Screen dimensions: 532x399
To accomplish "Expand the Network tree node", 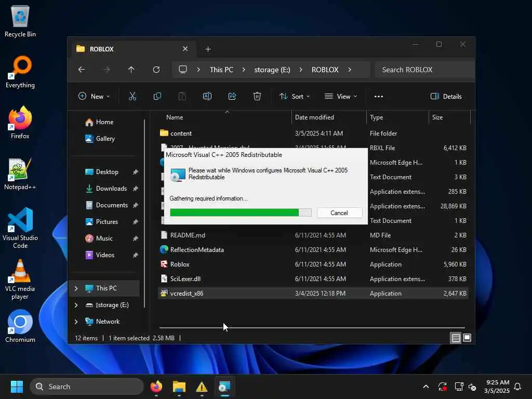I will (x=76, y=322).
